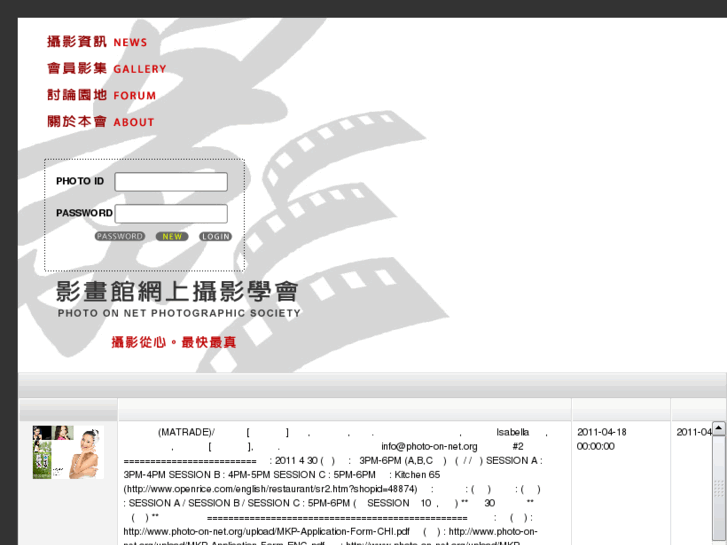727x545 pixels.
Task: Click the openrice.com restaurant URL text
Action: point(270,489)
